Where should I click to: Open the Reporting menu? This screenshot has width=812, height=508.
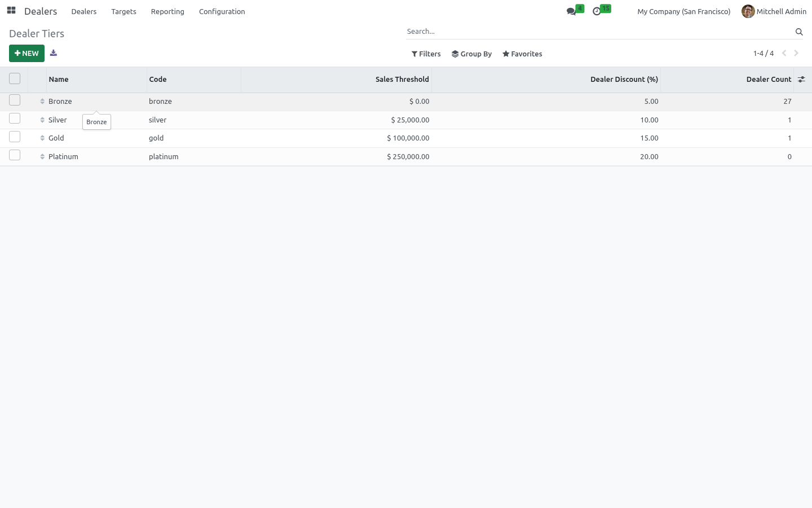click(x=167, y=11)
